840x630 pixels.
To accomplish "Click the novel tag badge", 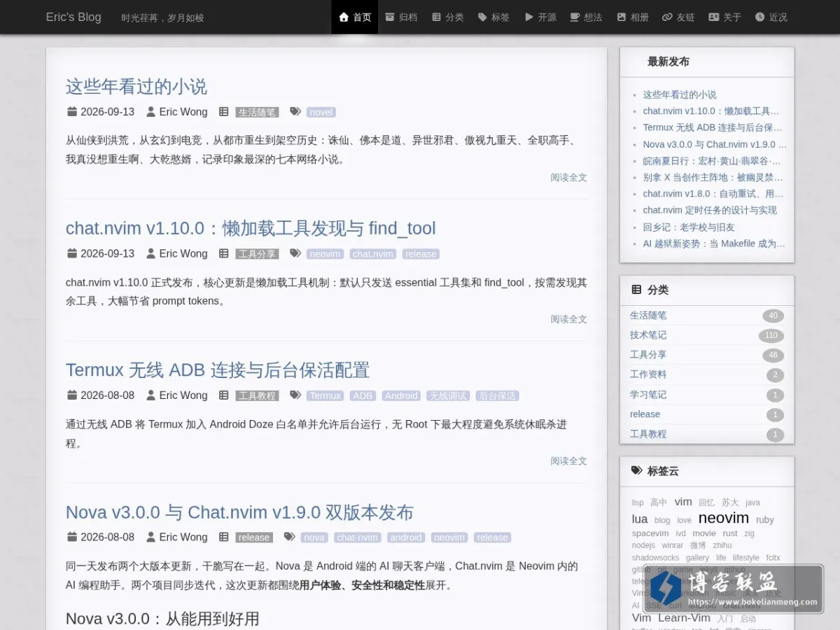I will 321,112.
